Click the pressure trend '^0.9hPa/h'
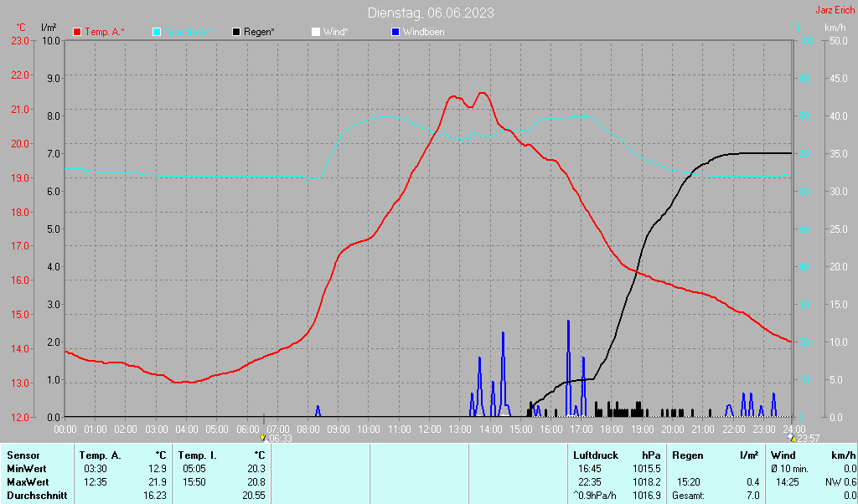 tap(595, 496)
